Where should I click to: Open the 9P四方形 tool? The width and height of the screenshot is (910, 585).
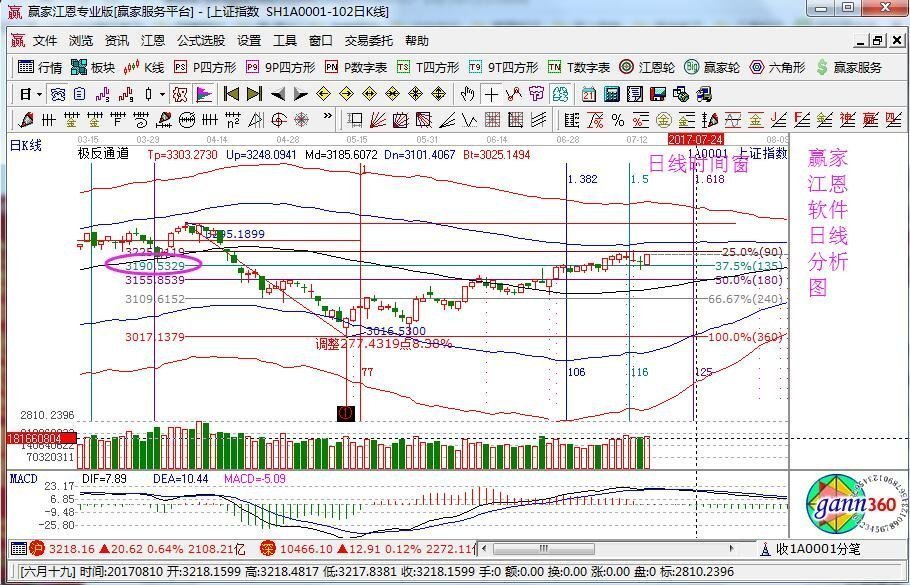pyautogui.click(x=280, y=67)
